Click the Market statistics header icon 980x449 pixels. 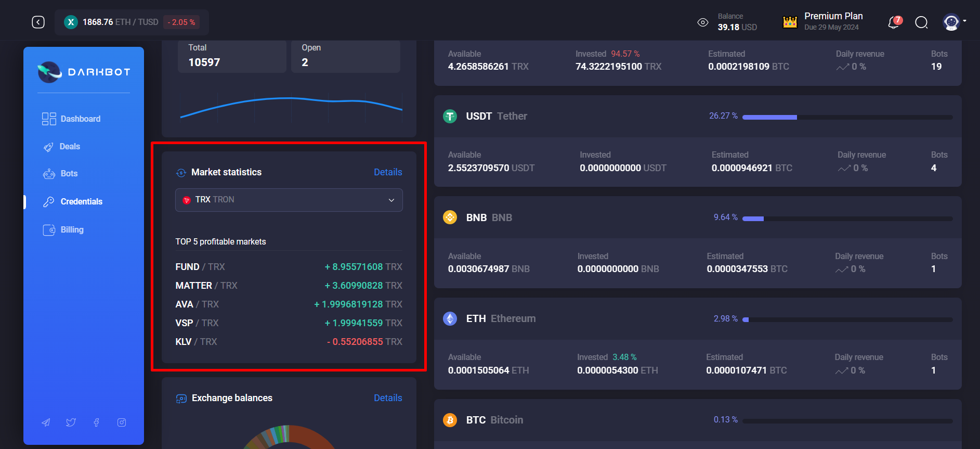181,173
